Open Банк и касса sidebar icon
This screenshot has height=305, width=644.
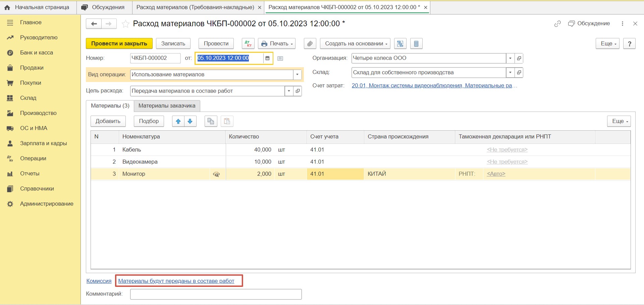pos(10,53)
